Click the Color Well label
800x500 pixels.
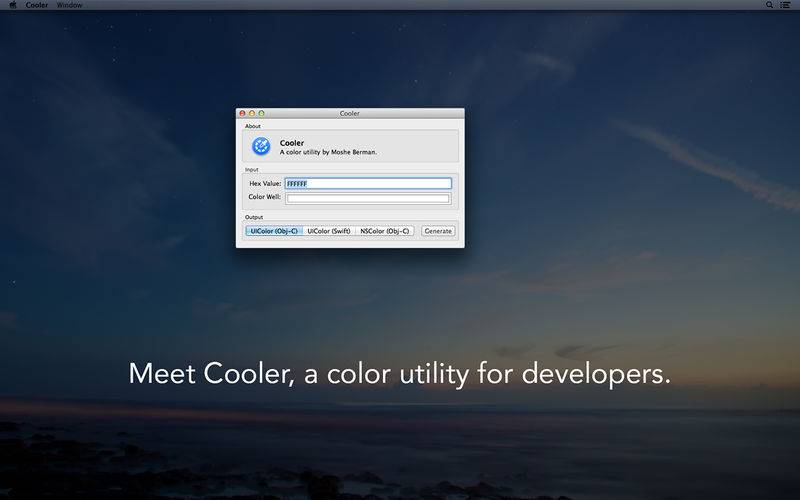click(x=264, y=197)
